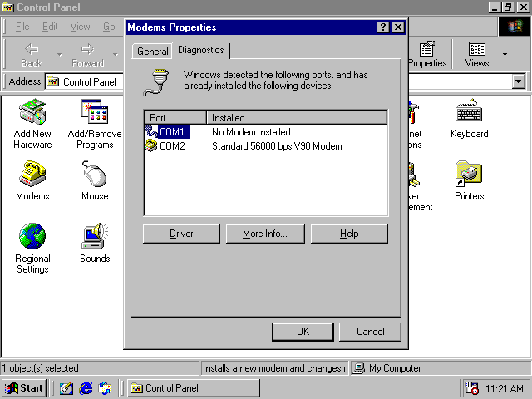Click the Forward toolbar button

pos(87,55)
